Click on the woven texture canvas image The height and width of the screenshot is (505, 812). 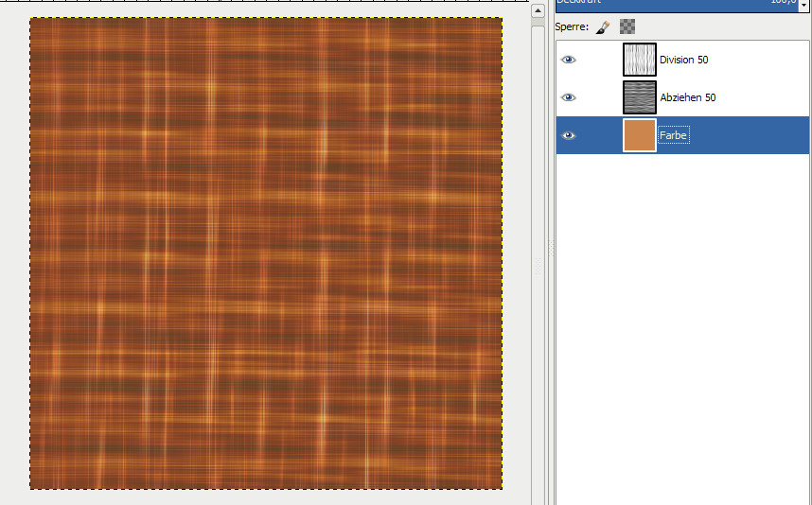[266, 253]
